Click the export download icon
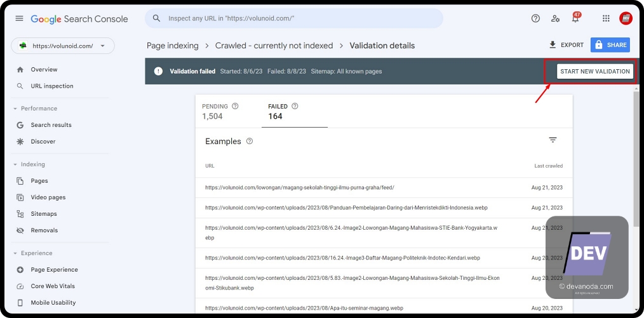 click(553, 44)
